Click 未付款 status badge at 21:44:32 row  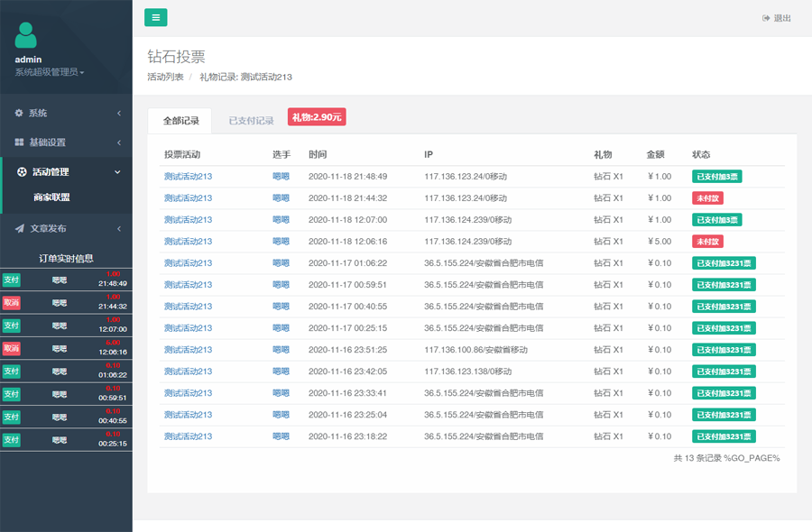point(707,198)
